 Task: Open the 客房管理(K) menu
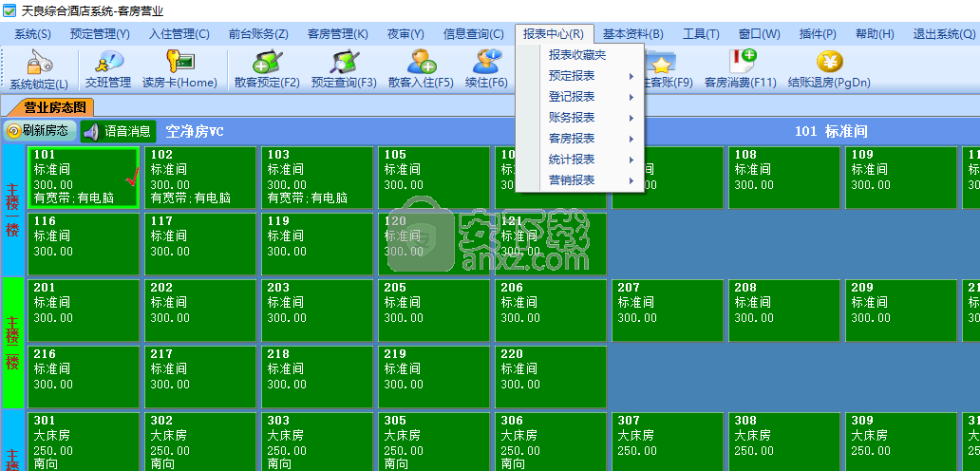click(x=337, y=34)
